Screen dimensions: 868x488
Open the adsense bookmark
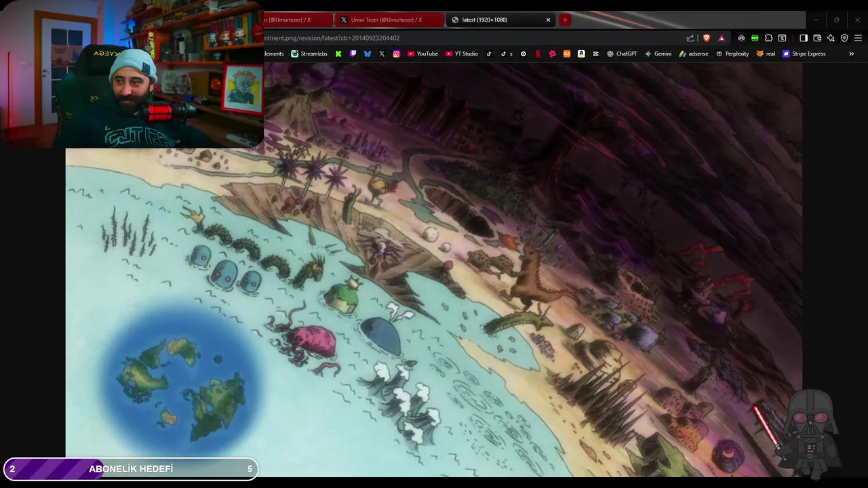pyautogui.click(x=693, y=54)
